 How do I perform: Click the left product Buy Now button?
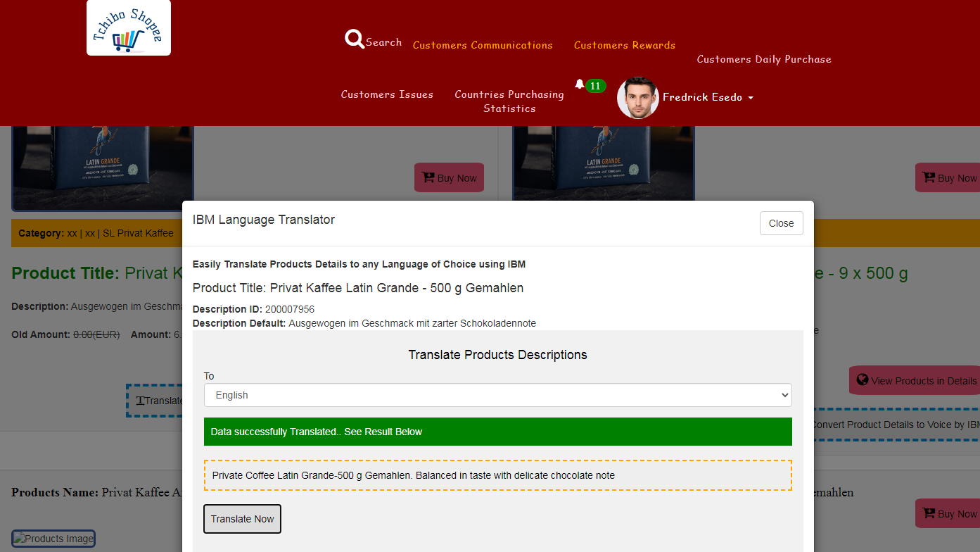(x=449, y=177)
